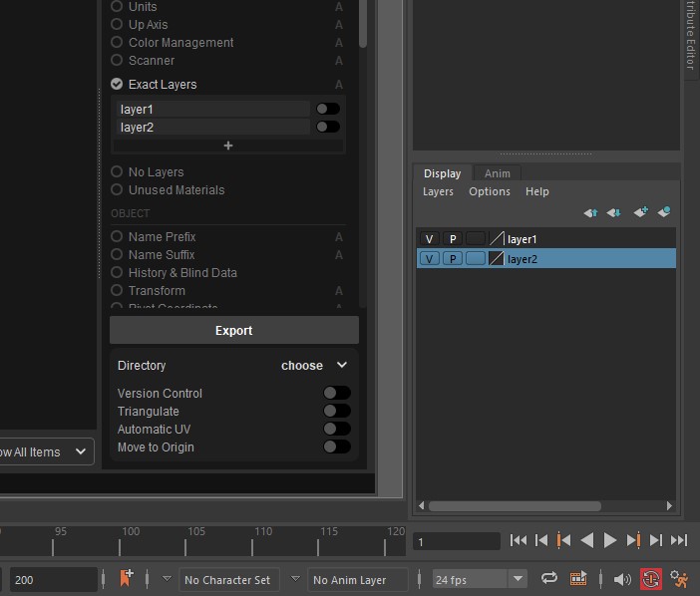Viewport: 700px width, 596px height.
Task: Toggle cached playback icon
Action: (x=578, y=579)
